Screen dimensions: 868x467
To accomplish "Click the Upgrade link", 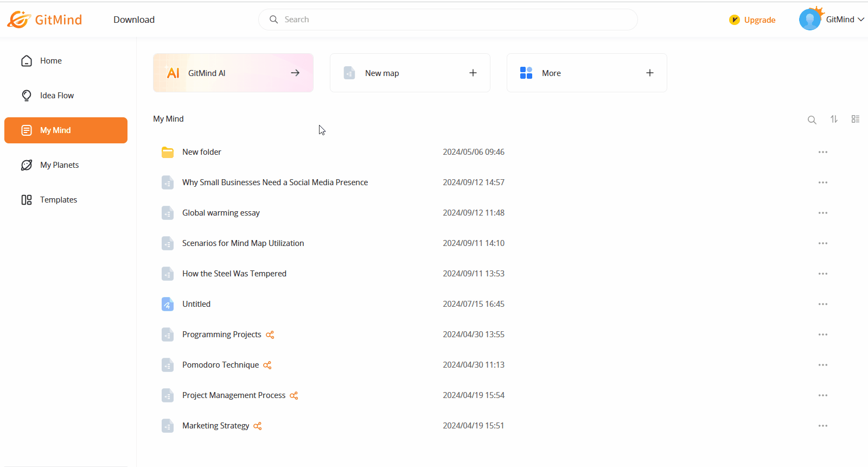I will [759, 20].
